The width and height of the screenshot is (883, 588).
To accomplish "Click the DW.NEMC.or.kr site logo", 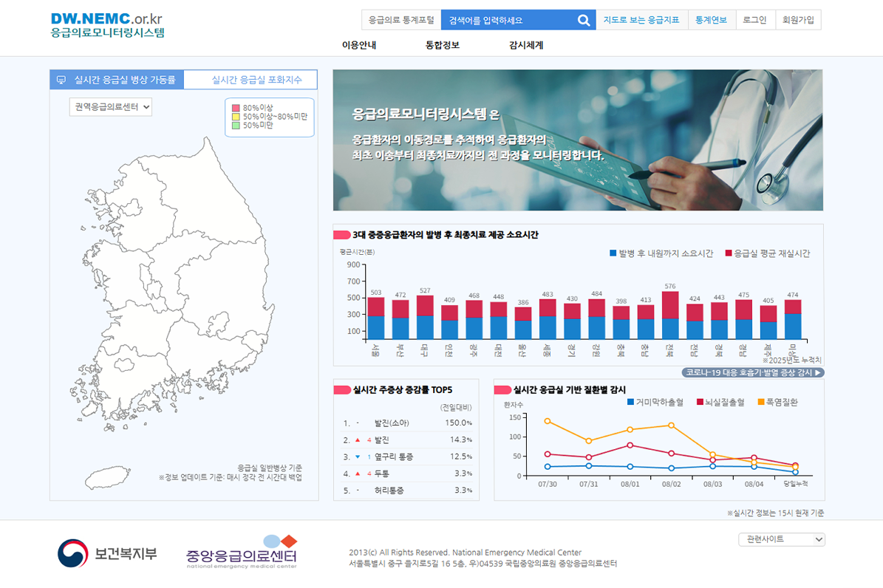I will click(x=107, y=25).
